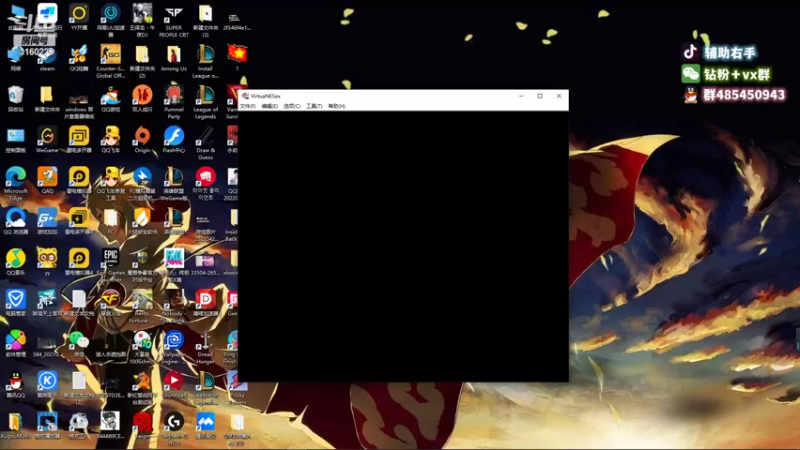Select the QAQ desktop shortcut
Viewport: 800px width, 450px height.
coord(47,181)
